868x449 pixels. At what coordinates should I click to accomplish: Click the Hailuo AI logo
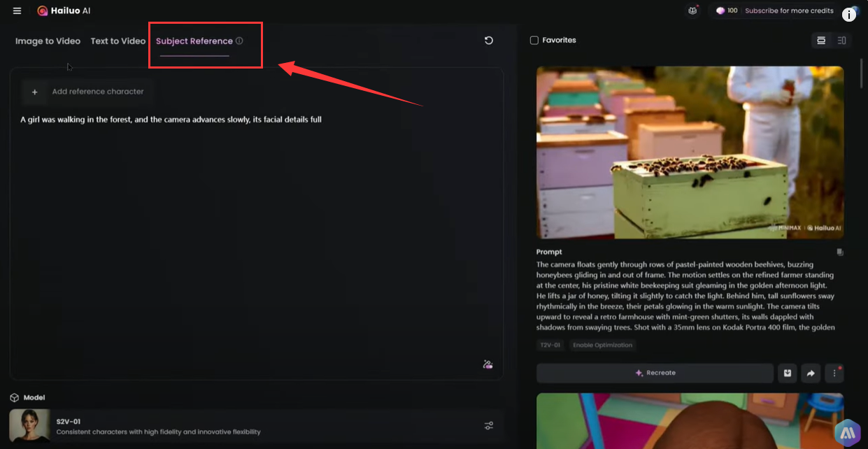64,10
